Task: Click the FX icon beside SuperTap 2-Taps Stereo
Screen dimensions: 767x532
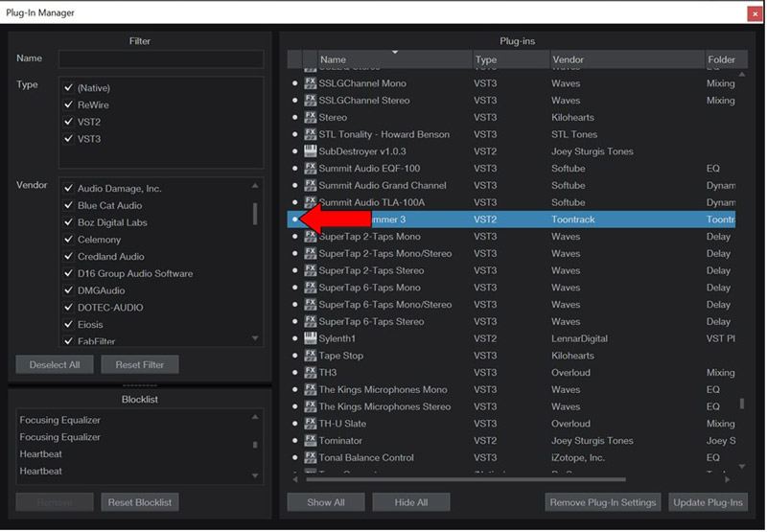Action: click(x=310, y=270)
